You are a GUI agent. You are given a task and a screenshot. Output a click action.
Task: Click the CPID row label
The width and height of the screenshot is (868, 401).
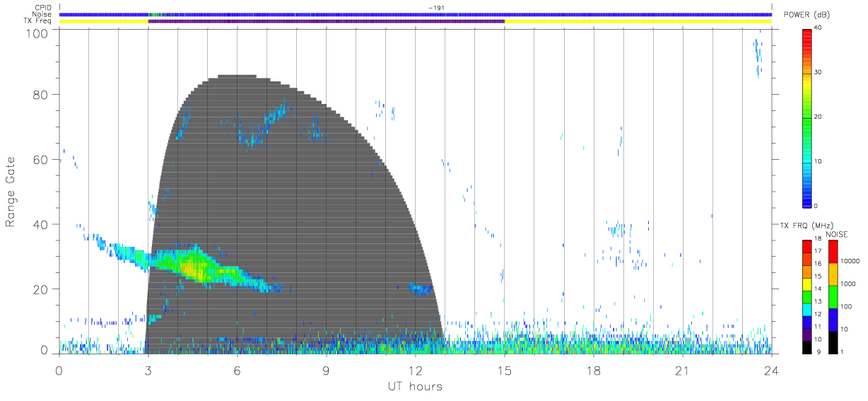point(43,7)
